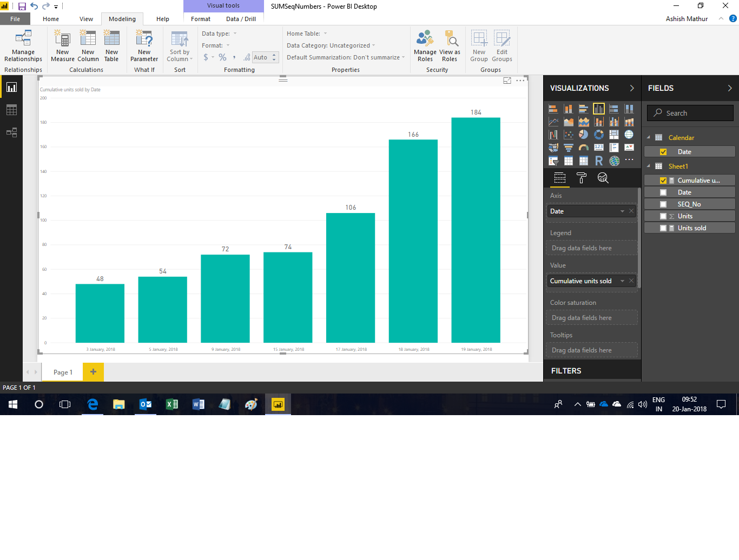Pick the gauge visualization icon

(584, 148)
